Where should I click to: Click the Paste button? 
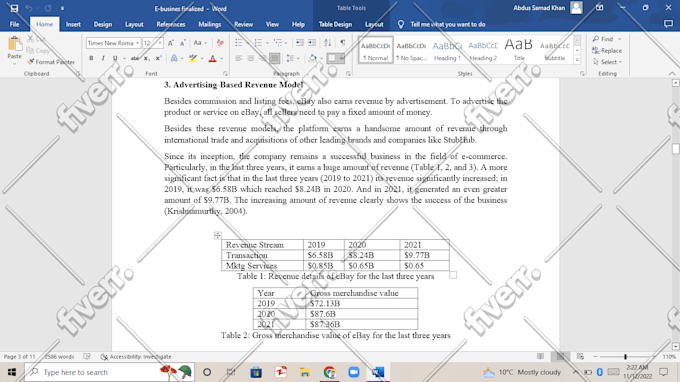[14, 49]
